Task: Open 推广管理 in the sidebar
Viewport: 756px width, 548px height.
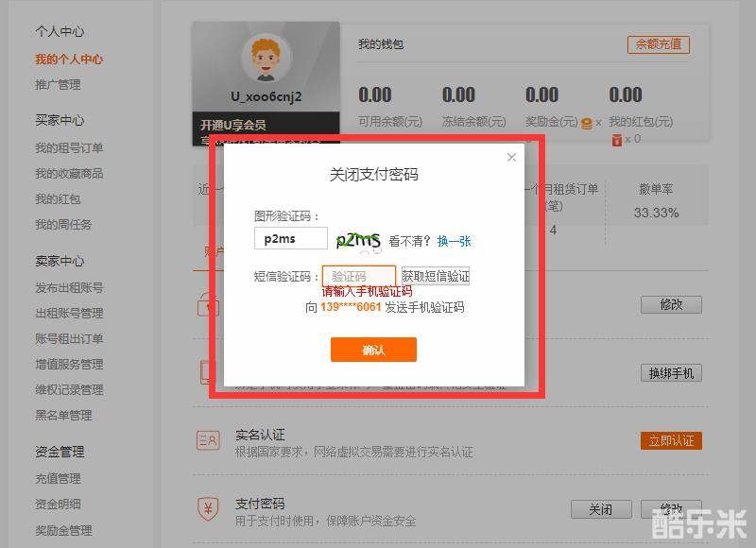Action: [58, 85]
